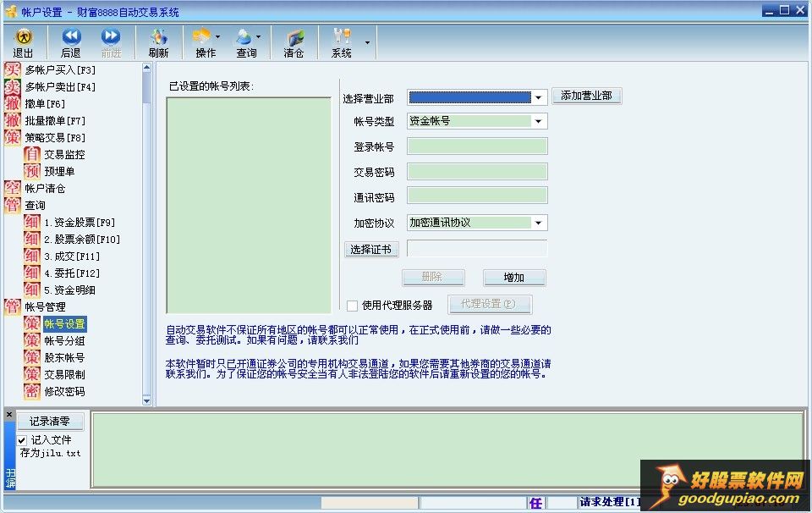Click the 自 icon beside 交易监控
The height and width of the screenshot is (513, 812).
(x=32, y=154)
